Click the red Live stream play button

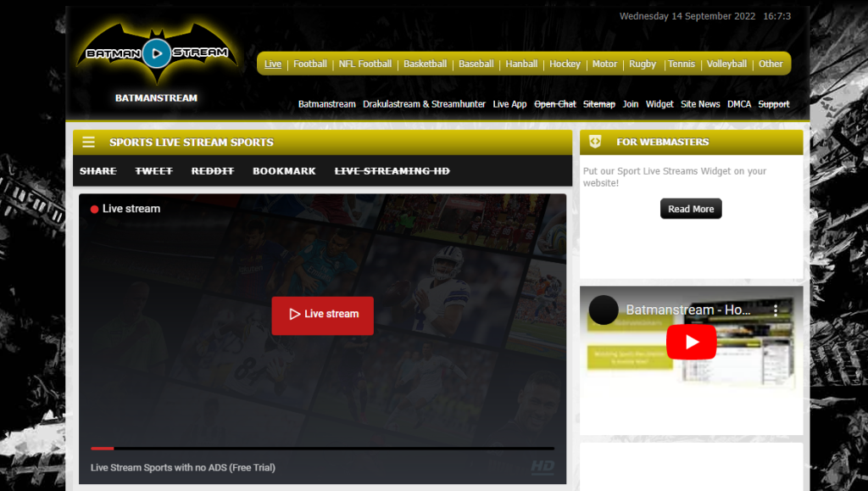click(323, 315)
